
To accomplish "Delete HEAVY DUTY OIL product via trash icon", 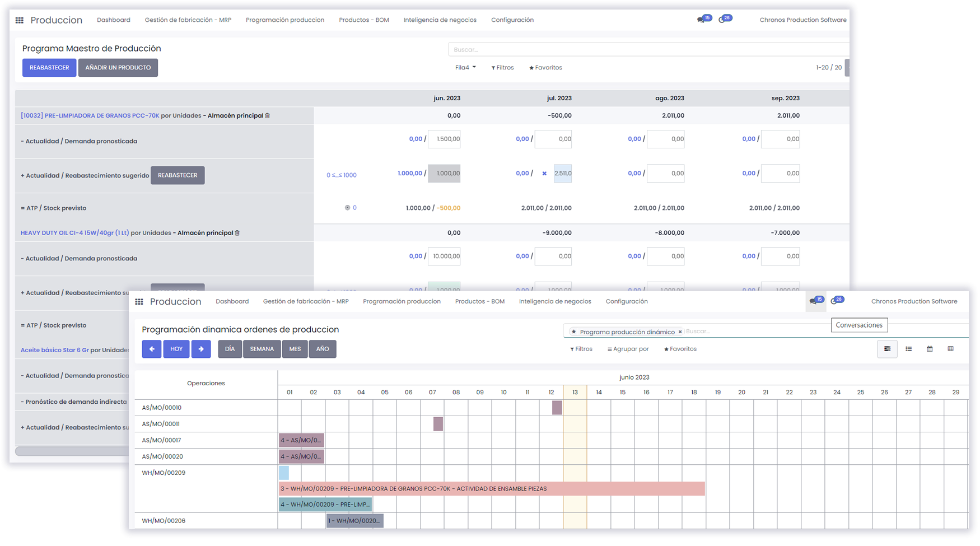I will pos(237,233).
